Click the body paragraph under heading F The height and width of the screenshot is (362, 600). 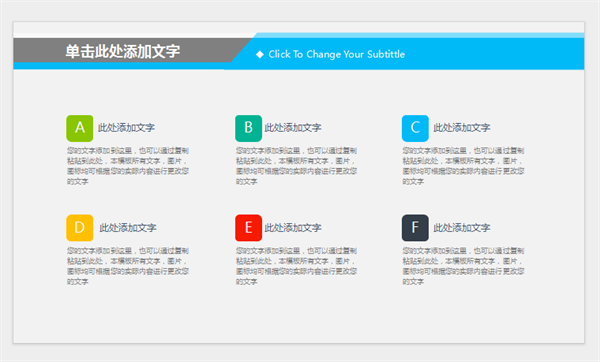[463, 266]
